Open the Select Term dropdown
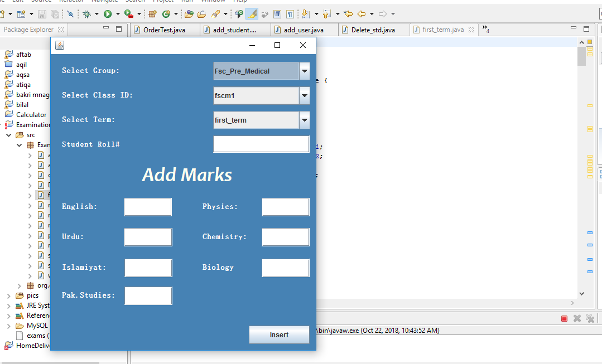602x364 pixels. pyautogui.click(x=304, y=120)
